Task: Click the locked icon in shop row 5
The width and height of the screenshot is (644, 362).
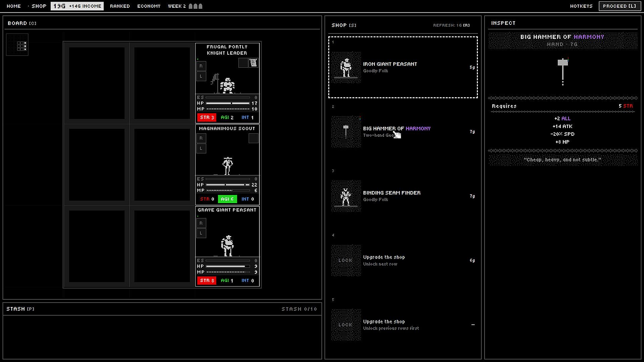Action: (346, 325)
